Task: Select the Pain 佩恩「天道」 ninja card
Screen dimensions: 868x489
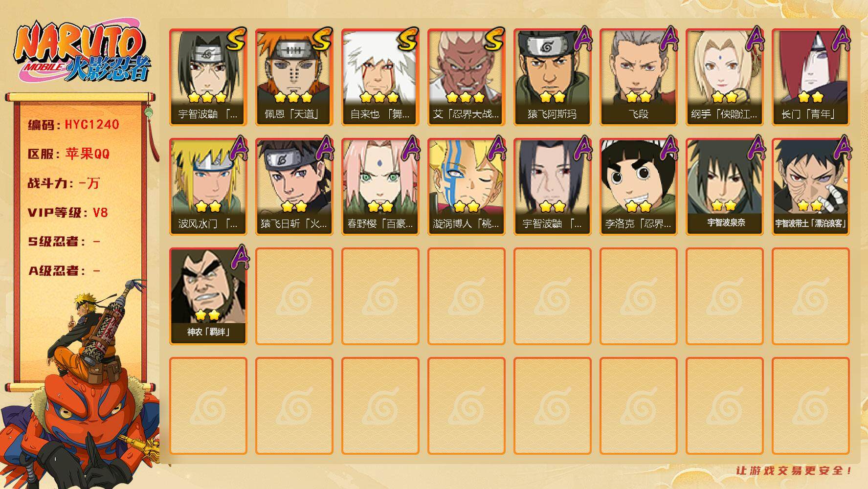Action: [x=294, y=77]
